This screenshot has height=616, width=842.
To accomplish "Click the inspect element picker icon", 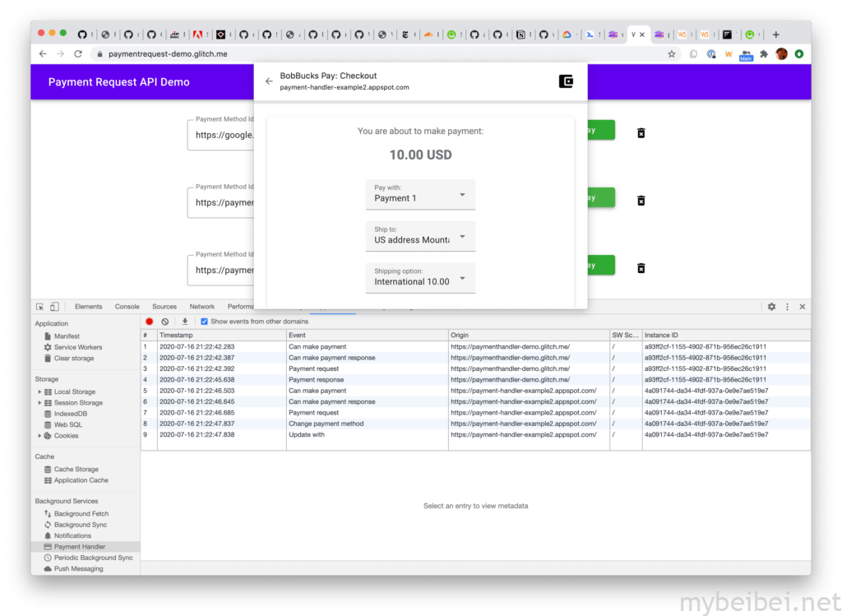I will [x=41, y=307].
